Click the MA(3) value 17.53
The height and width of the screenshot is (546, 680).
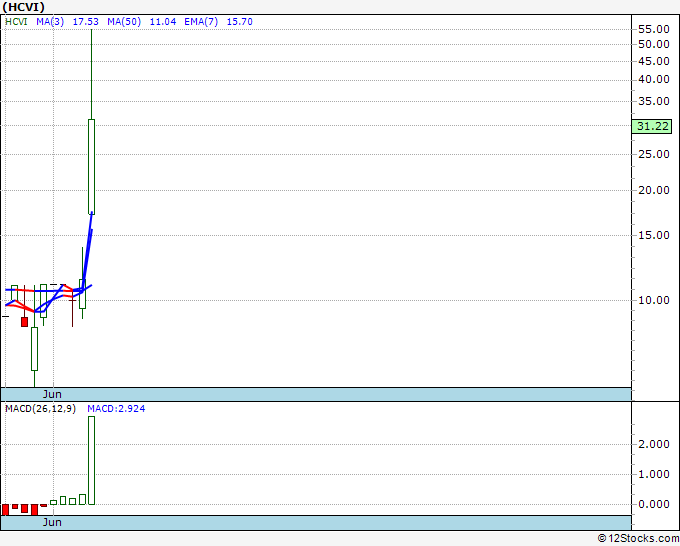85,22
